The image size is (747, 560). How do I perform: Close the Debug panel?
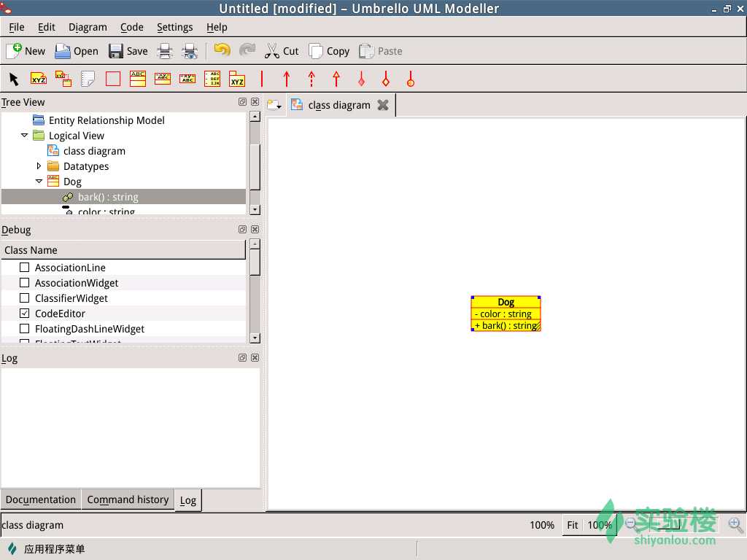coord(255,230)
